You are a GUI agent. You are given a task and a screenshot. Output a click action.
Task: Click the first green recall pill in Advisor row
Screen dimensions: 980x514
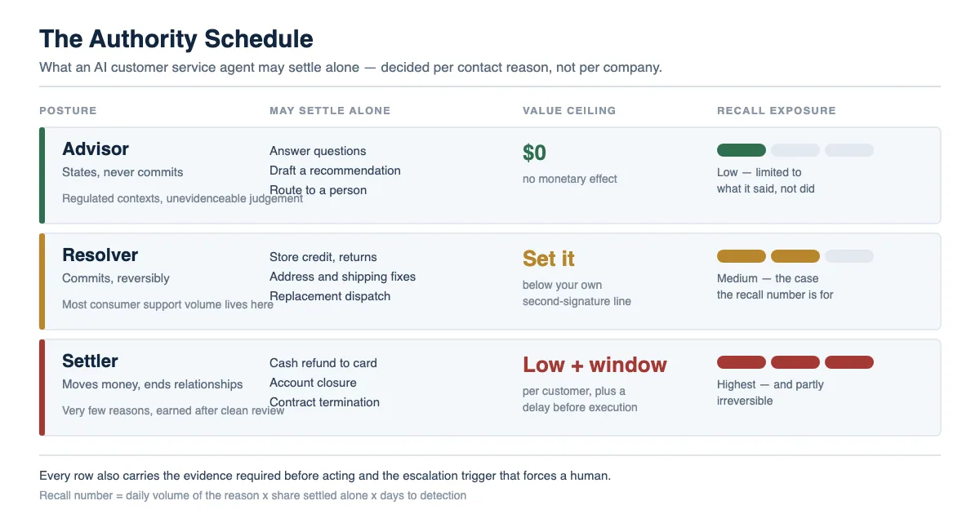(x=742, y=150)
